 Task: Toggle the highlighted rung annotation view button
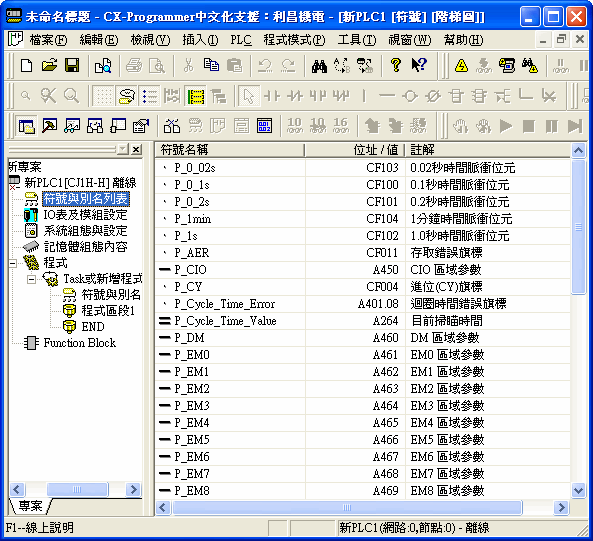point(196,96)
